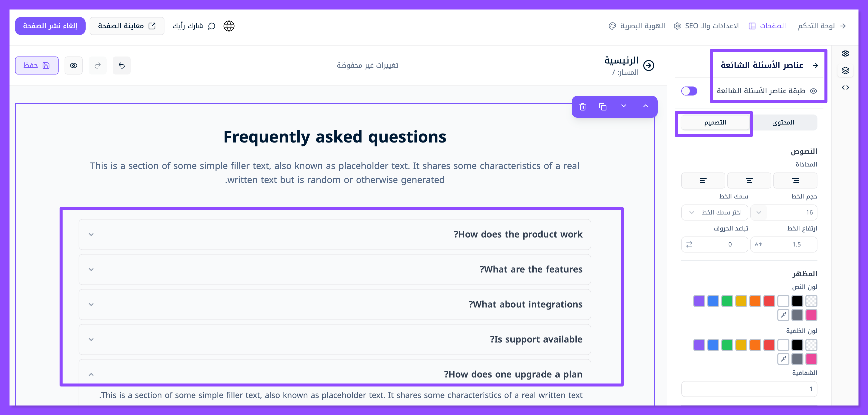
Task: Click the معاينة الصفحة preview button
Action: [127, 26]
